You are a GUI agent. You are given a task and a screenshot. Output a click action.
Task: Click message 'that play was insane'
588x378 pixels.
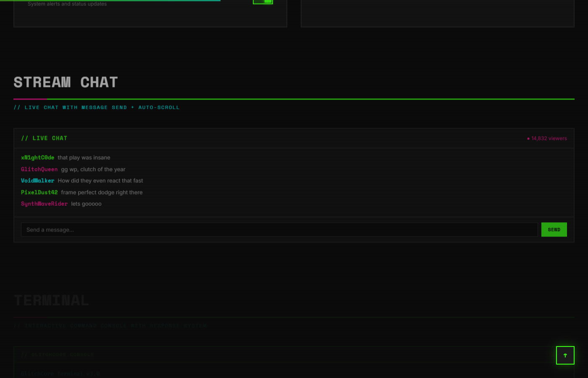pyautogui.click(x=84, y=157)
